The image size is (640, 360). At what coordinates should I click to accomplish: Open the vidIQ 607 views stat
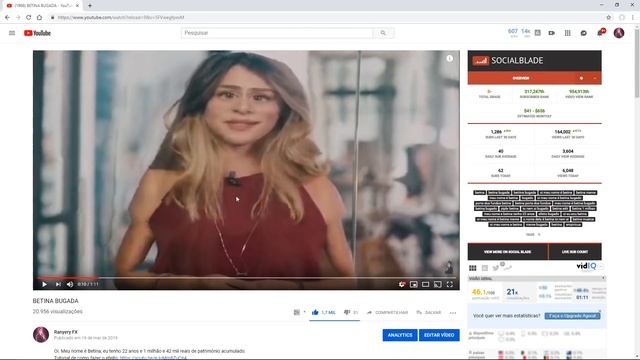click(513, 33)
